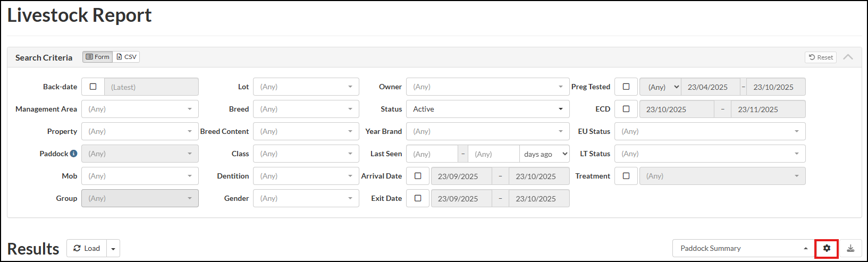This screenshot has width=868, height=262.
Task: Switch to the Form search view
Action: [97, 57]
